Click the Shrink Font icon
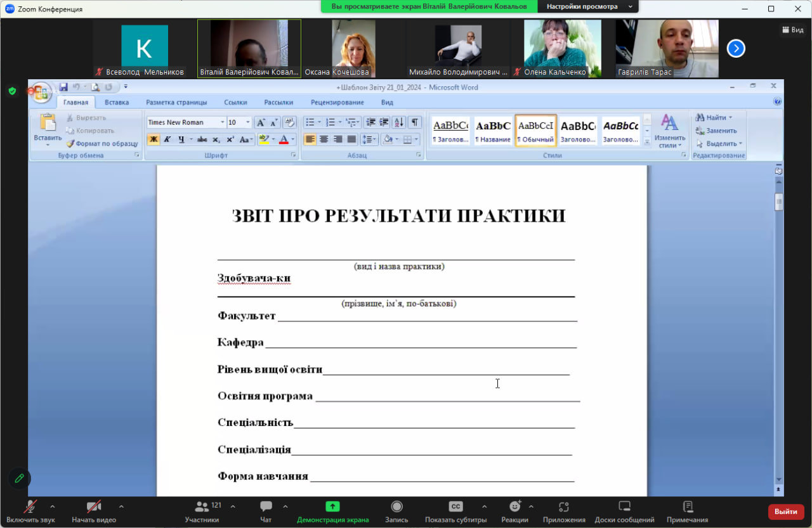Viewport: 812px width, 528px height. point(274,122)
